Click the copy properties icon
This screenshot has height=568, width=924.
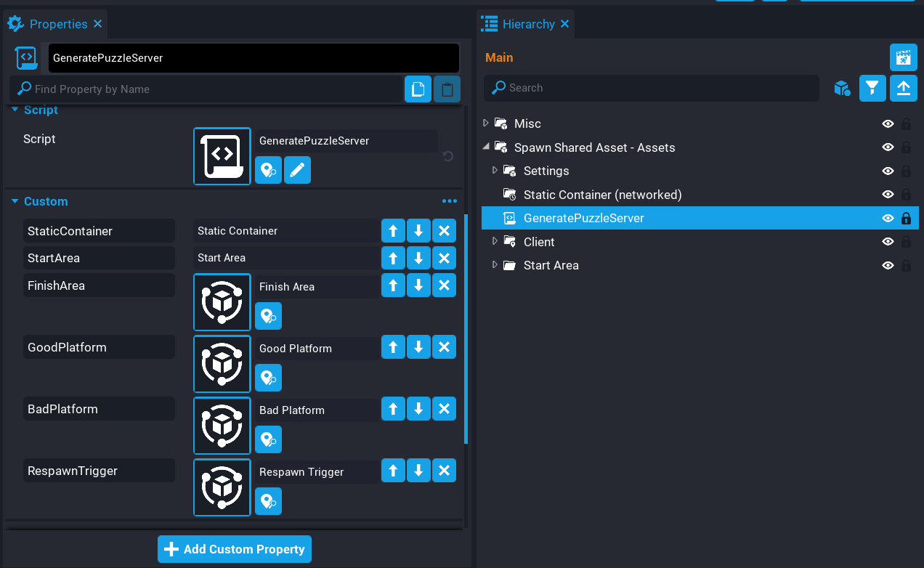coord(418,89)
